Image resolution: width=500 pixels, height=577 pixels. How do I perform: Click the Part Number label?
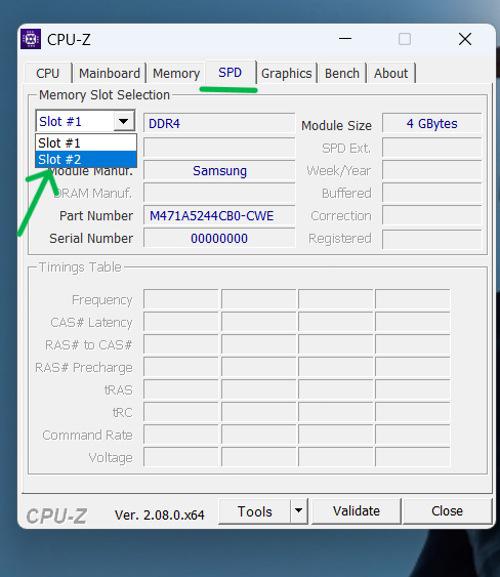point(96,216)
